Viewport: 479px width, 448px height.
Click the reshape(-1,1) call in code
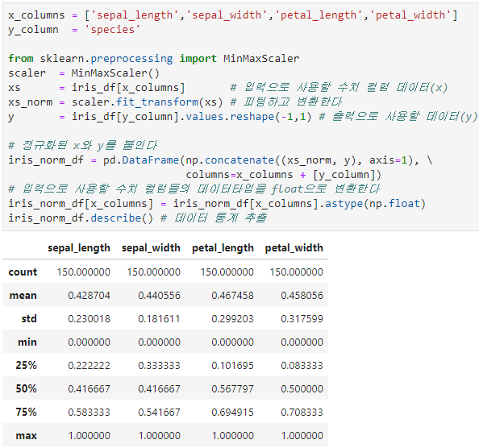270,117
